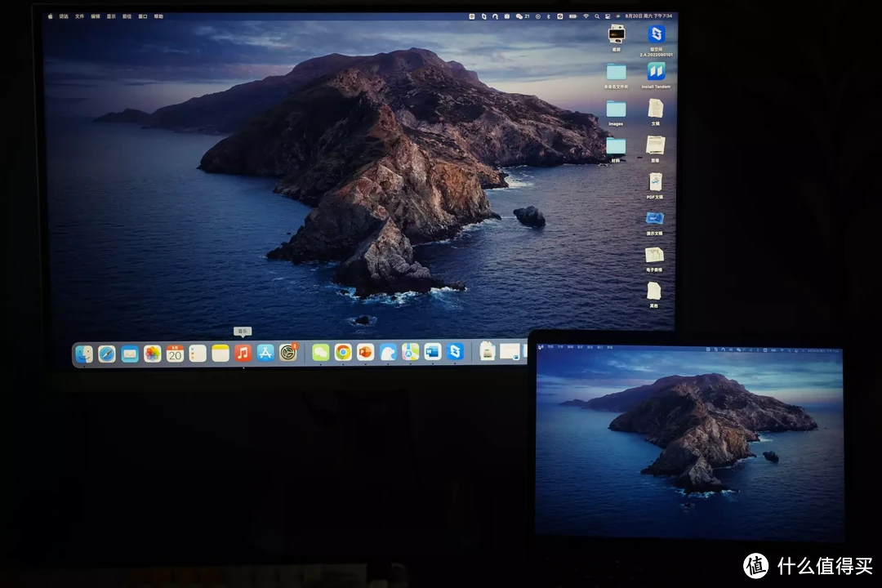Viewport: 882px width, 588px height.
Task: Select the 演示文稿 stack on the desktop
Action: point(654,223)
